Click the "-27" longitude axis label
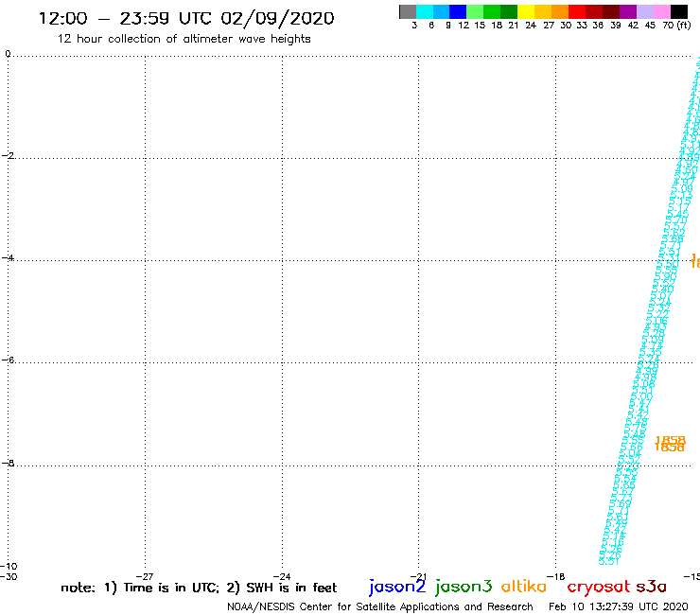Screen dimensions: 700x615 [145, 576]
